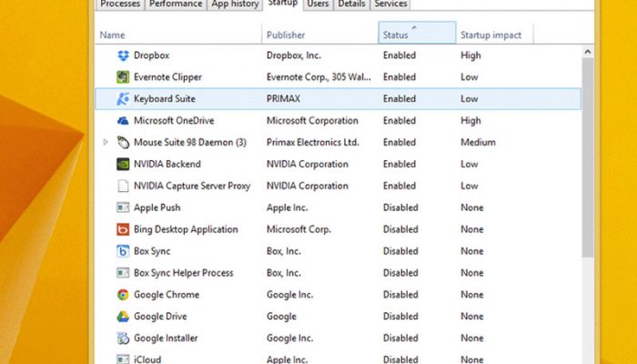Click the Box Sync icon
The image size is (637, 364).
tap(123, 251)
